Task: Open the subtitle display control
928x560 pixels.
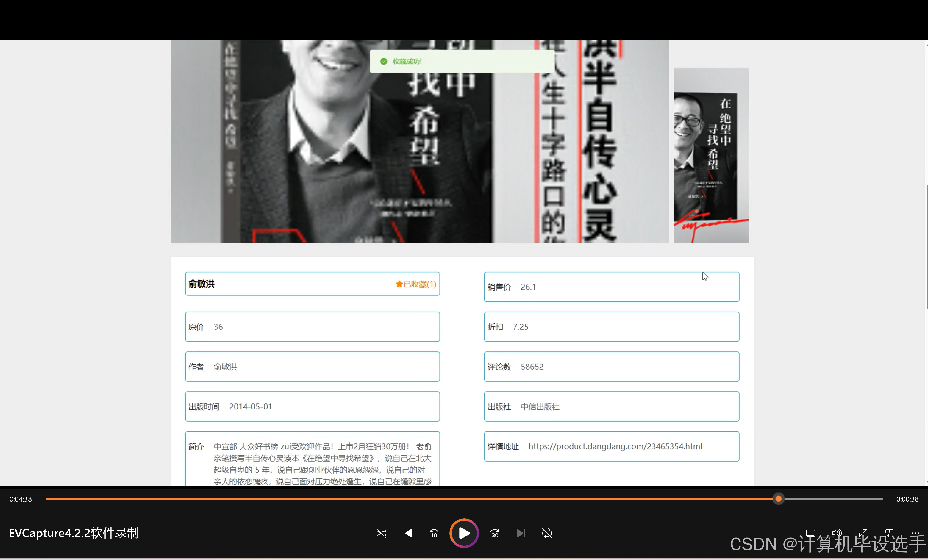Action: [810, 533]
